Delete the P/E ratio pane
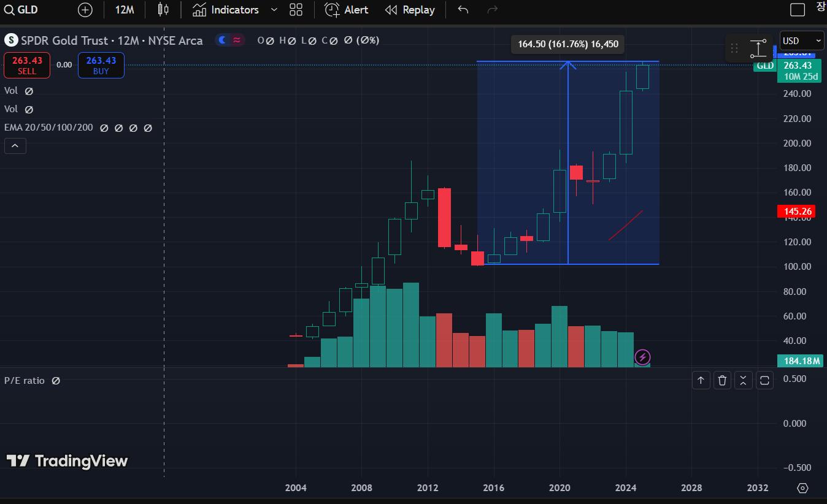827x504 pixels. pos(722,381)
